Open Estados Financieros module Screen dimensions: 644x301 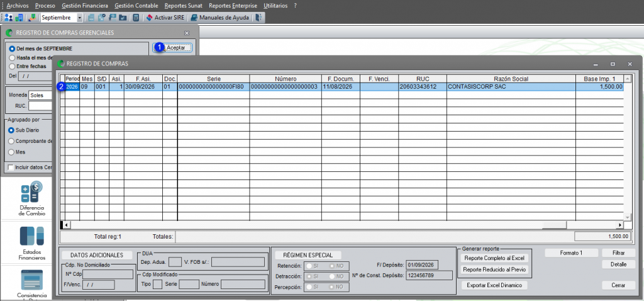click(x=31, y=243)
